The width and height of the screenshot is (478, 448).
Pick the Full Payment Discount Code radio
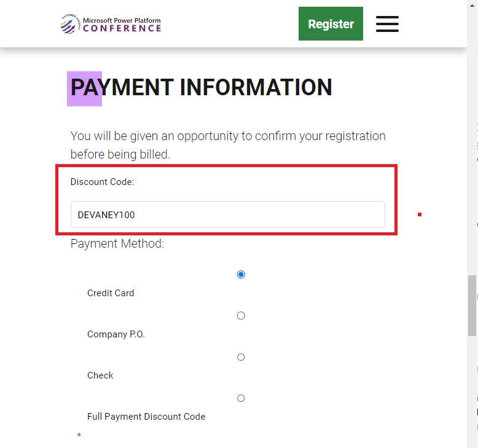[x=241, y=398]
